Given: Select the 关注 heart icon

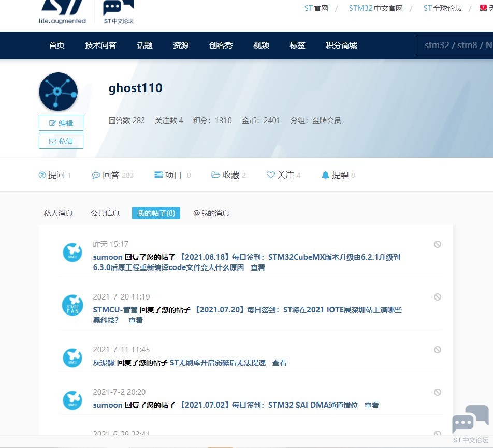Looking at the screenshot, I should coord(270,175).
